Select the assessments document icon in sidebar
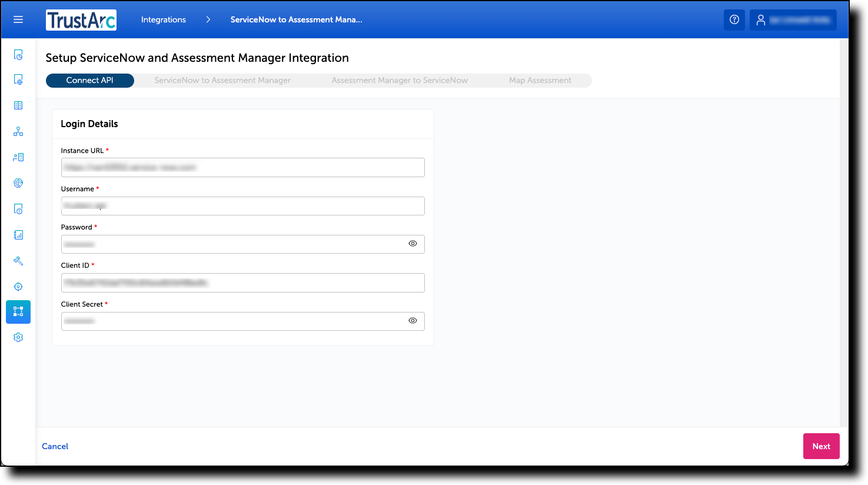The image size is (868, 485). [x=18, y=54]
